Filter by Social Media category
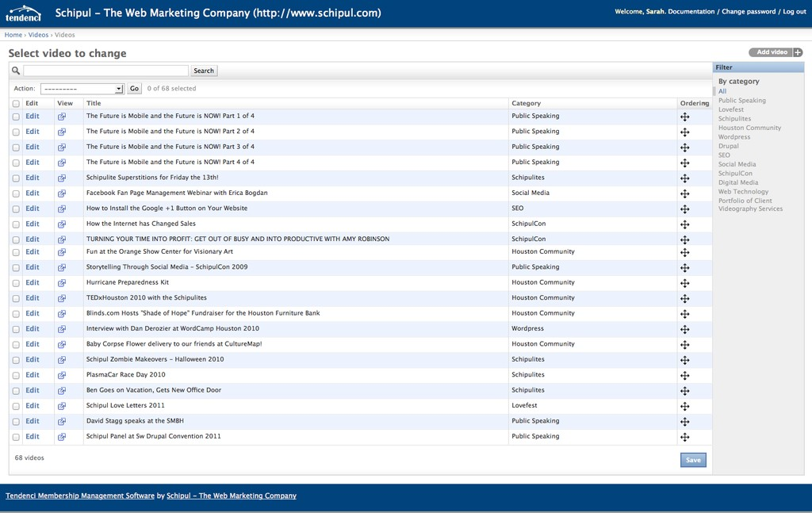The width and height of the screenshot is (812, 513). pos(737,164)
